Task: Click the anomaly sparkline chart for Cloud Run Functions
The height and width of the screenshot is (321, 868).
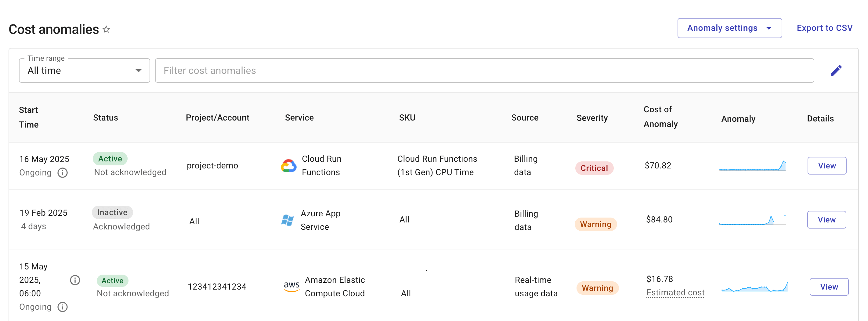Action: coord(752,166)
